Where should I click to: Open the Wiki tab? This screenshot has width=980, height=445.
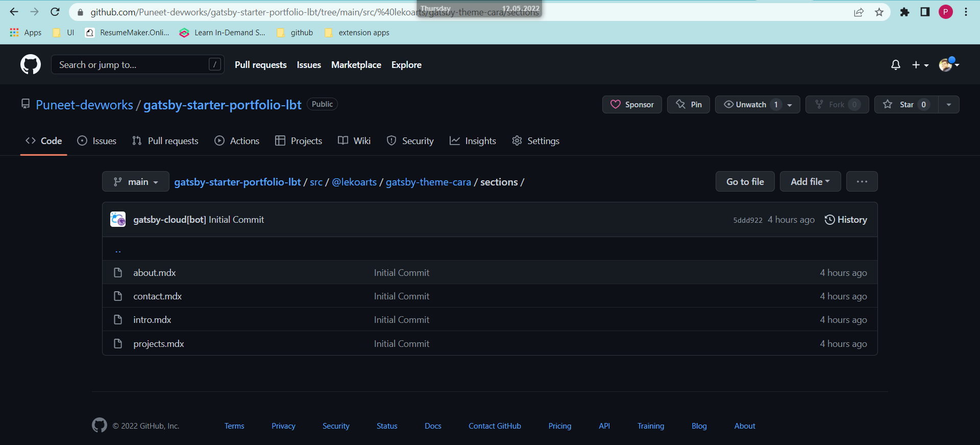pyautogui.click(x=354, y=141)
